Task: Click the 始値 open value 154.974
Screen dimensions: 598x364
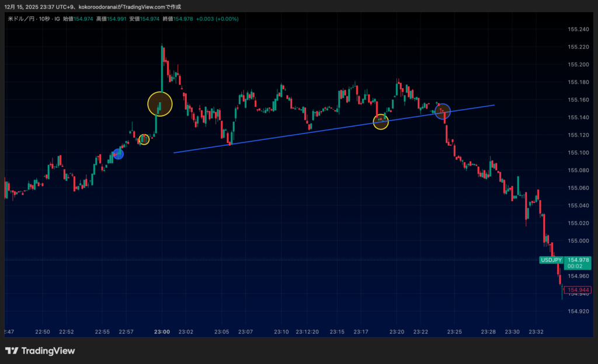Action: 84,19
